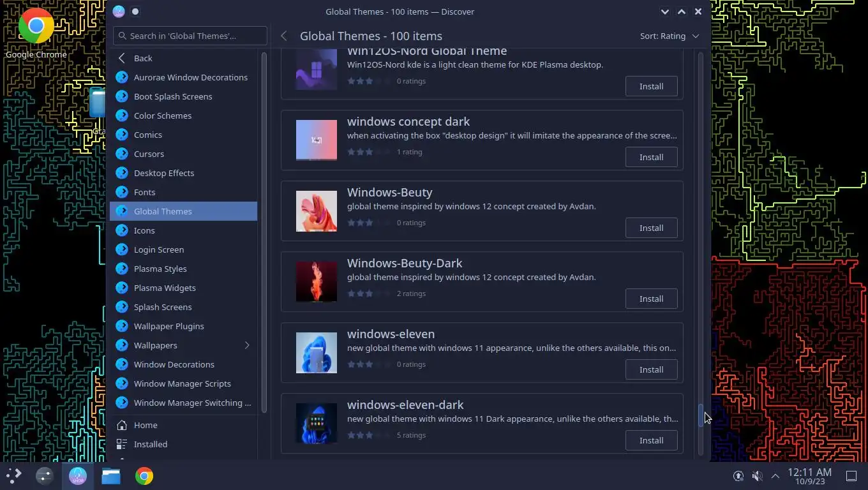Open windows-eleven theme thumbnail

tap(317, 353)
